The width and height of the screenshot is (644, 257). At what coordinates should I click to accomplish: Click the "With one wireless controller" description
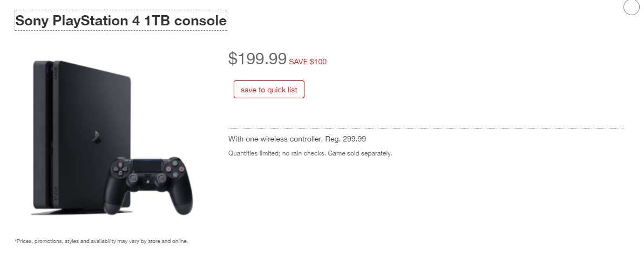coord(275,139)
